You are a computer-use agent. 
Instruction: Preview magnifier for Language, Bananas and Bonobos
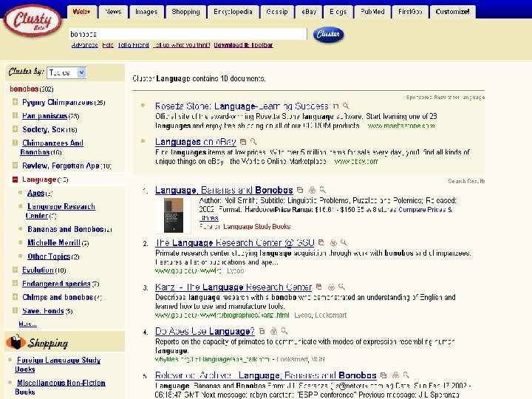(323, 190)
